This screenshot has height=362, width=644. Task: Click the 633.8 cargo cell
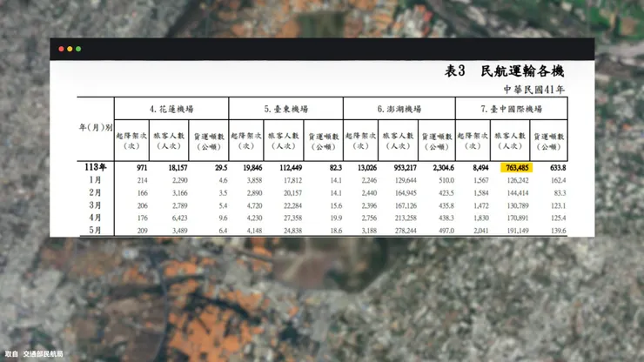(x=558, y=168)
